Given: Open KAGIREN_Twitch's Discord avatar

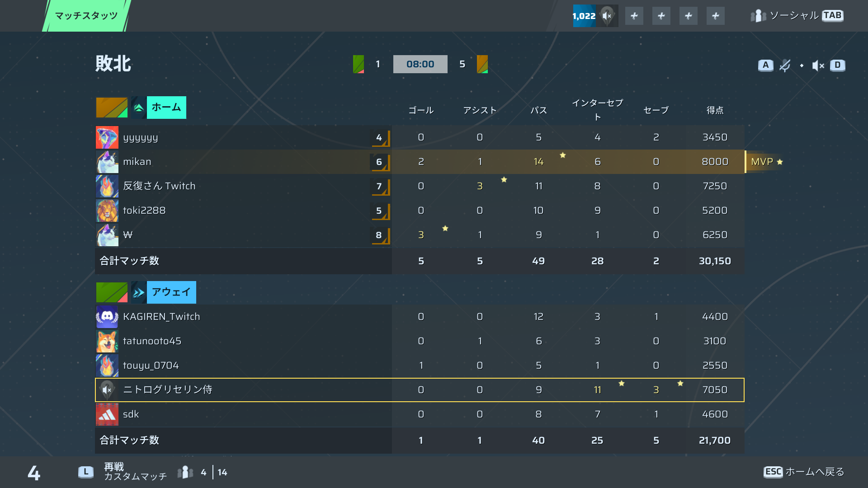Looking at the screenshot, I should point(107,316).
